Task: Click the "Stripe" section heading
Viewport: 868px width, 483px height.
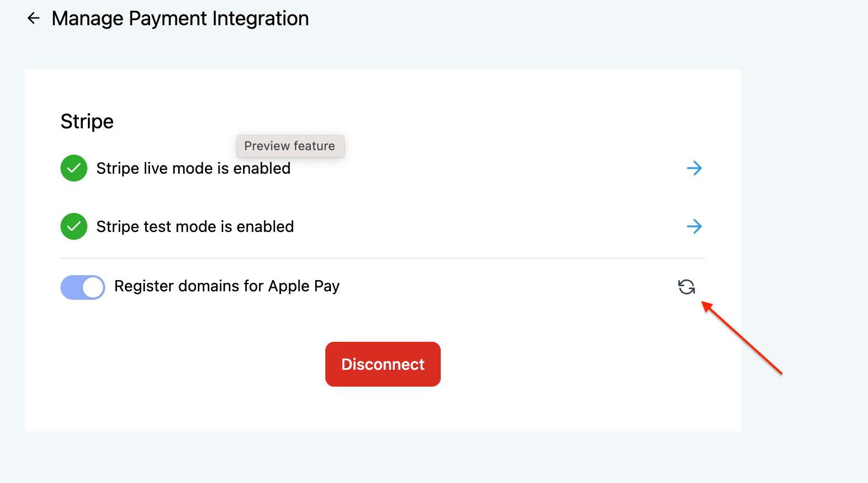Action: (87, 122)
